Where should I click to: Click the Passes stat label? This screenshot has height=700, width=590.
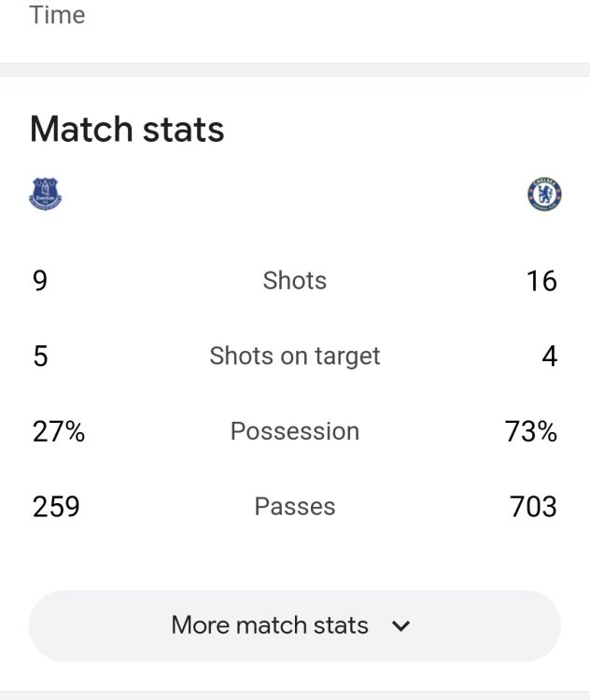pos(295,507)
